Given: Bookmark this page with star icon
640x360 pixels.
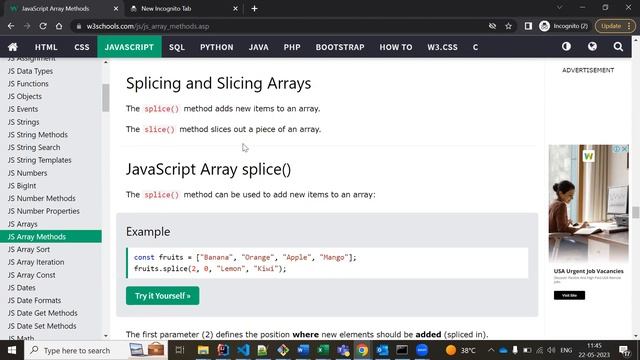Looking at the screenshot, I should click(x=508, y=26).
